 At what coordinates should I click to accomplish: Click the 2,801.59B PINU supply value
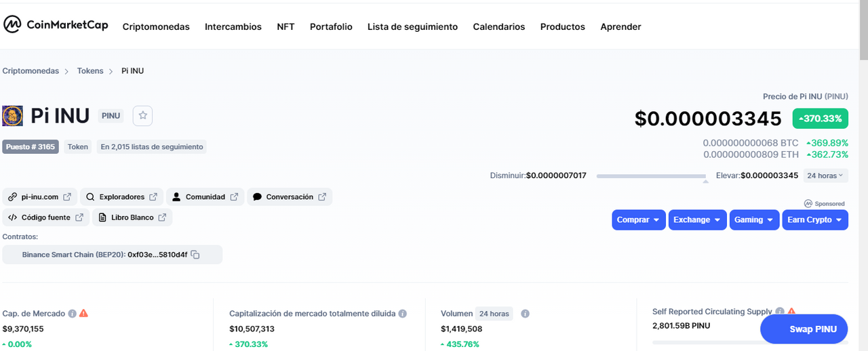pos(681,326)
